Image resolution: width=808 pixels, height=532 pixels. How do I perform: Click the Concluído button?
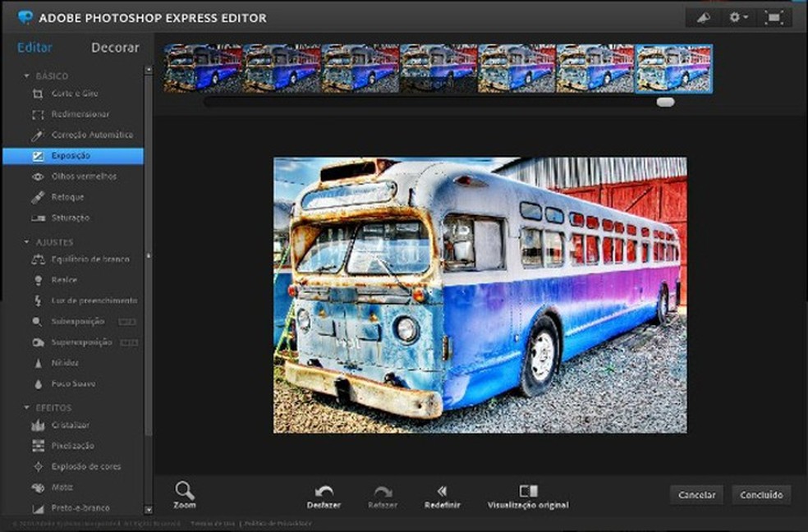pyautogui.click(x=761, y=495)
